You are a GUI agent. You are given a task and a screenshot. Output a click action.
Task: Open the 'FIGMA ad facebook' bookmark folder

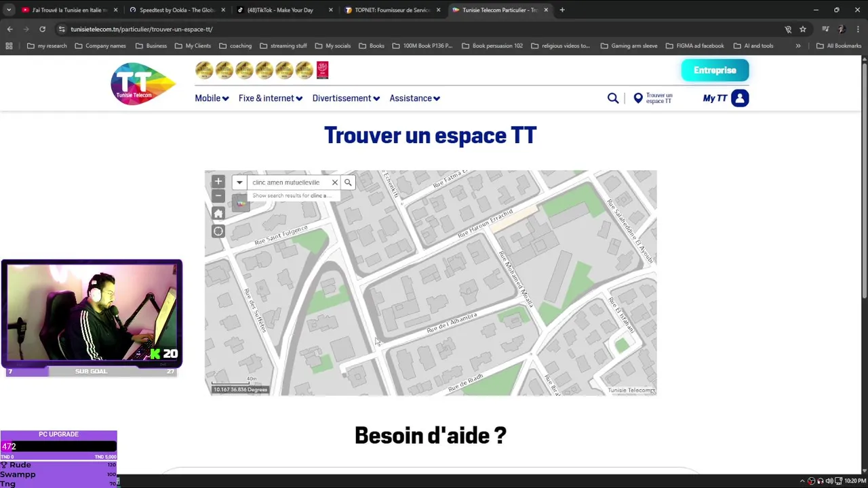pyautogui.click(x=694, y=46)
